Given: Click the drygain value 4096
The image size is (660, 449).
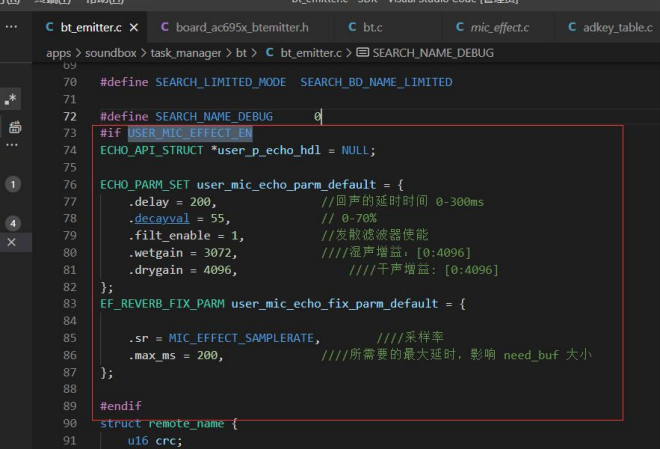Looking at the screenshot, I should pyautogui.click(x=217, y=270).
